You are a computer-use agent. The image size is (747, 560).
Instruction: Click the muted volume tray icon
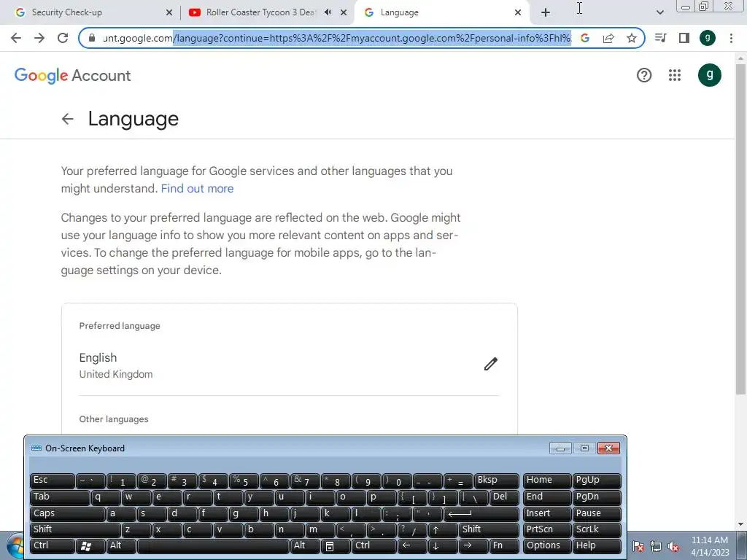click(673, 547)
